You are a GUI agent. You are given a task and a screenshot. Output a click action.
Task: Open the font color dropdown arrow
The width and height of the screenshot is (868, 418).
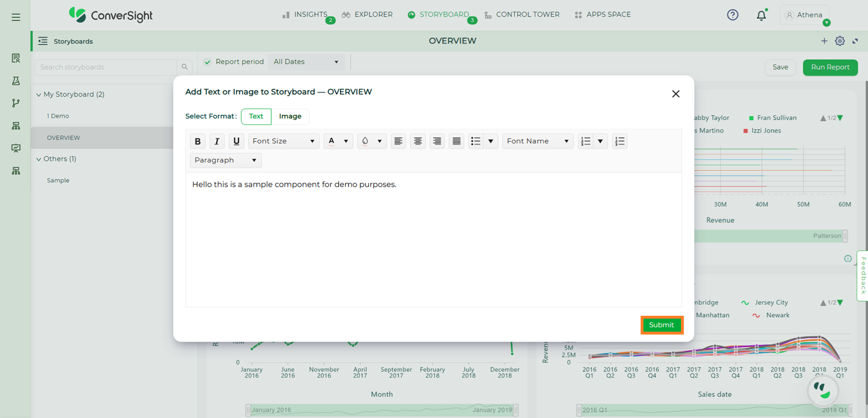click(x=346, y=141)
